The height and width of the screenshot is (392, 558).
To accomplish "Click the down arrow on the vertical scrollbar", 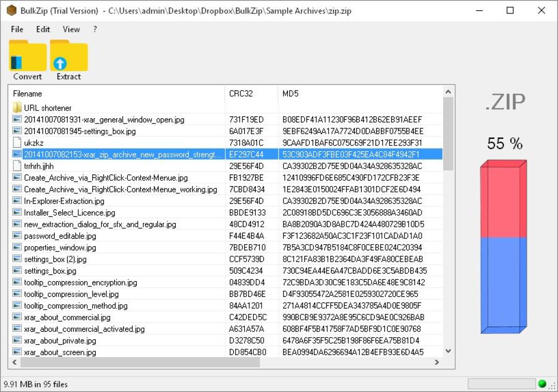I will pyautogui.click(x=448, y=351).
